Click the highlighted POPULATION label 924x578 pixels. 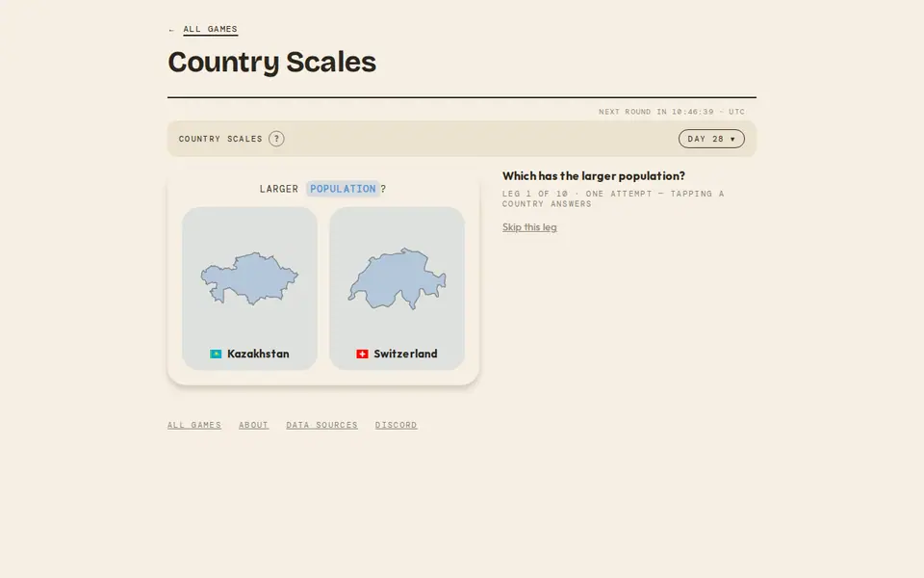343,189
